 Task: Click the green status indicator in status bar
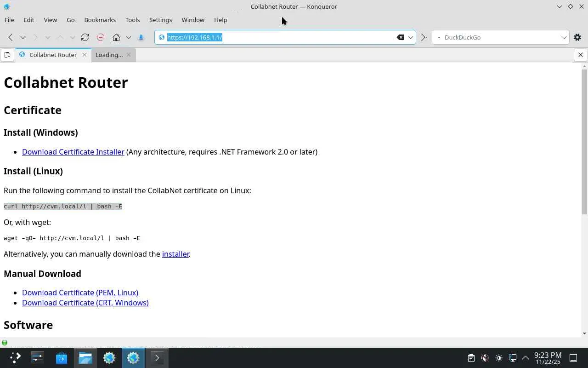click(x=5, y=343)
